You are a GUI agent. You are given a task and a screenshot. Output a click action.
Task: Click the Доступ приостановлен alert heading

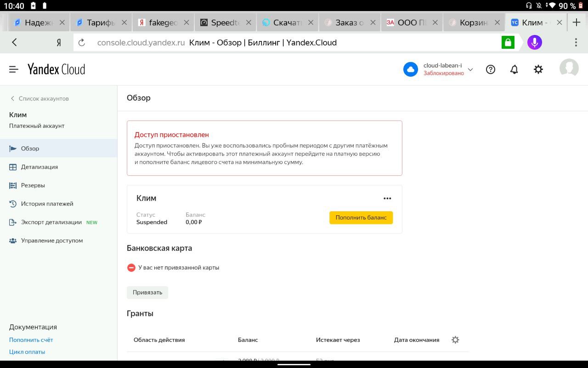coord(172,135)
